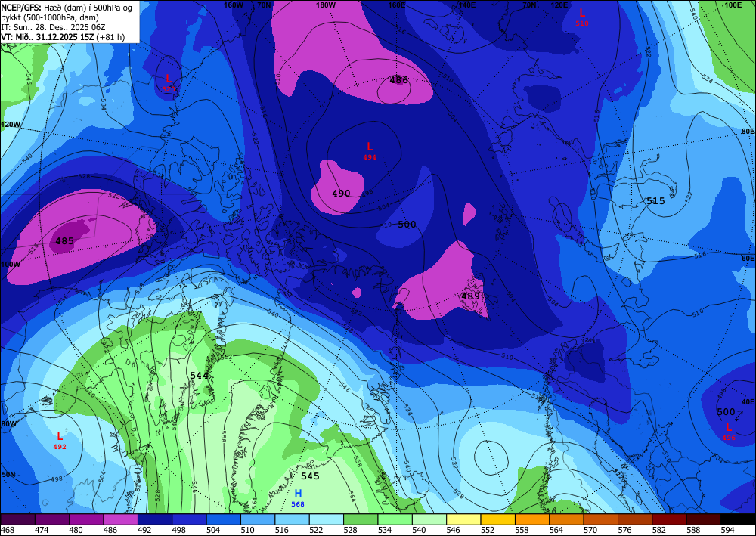Click the 552 legend value
The image size is (756, 536).
(488, 531)
